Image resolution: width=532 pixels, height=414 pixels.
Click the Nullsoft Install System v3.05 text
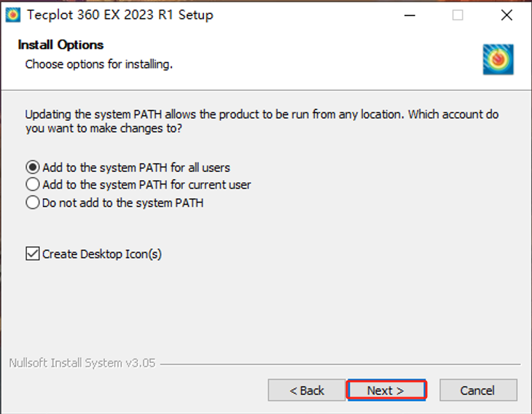click(x=82, y=363)
